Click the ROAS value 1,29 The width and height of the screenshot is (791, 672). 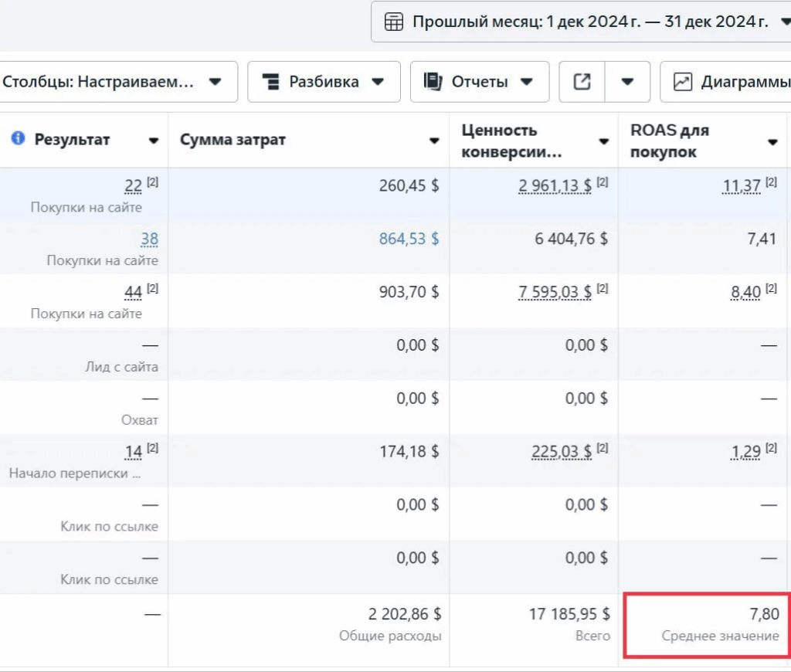(745, 452)
